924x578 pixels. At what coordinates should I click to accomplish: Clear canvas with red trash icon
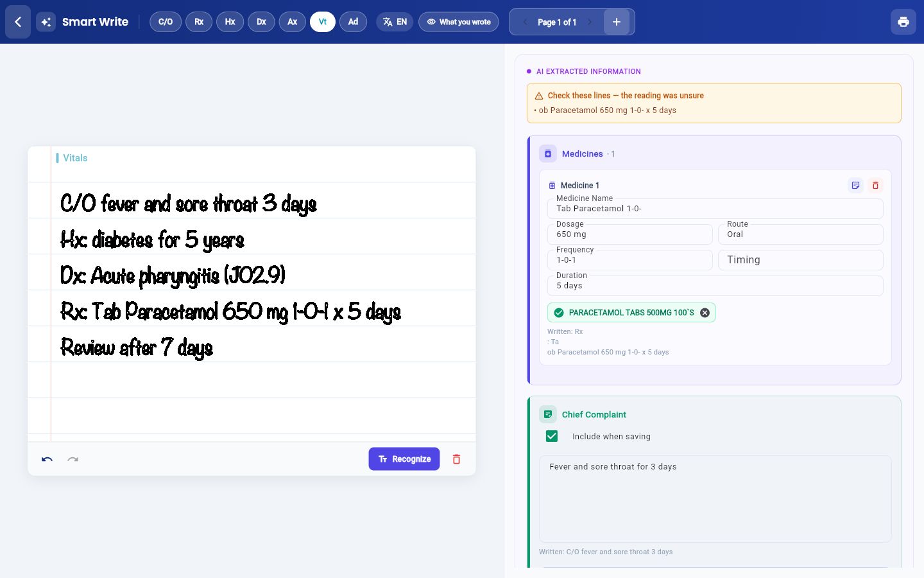[456, 459]
